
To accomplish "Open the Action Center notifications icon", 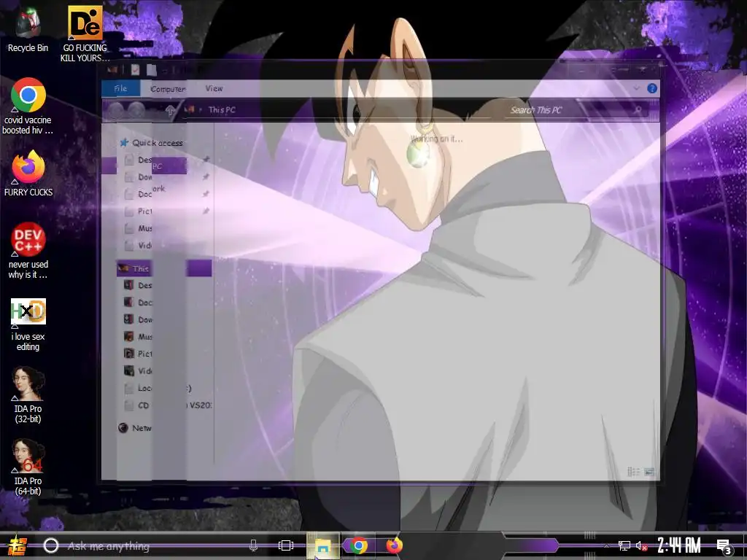I will pos(724,546).
